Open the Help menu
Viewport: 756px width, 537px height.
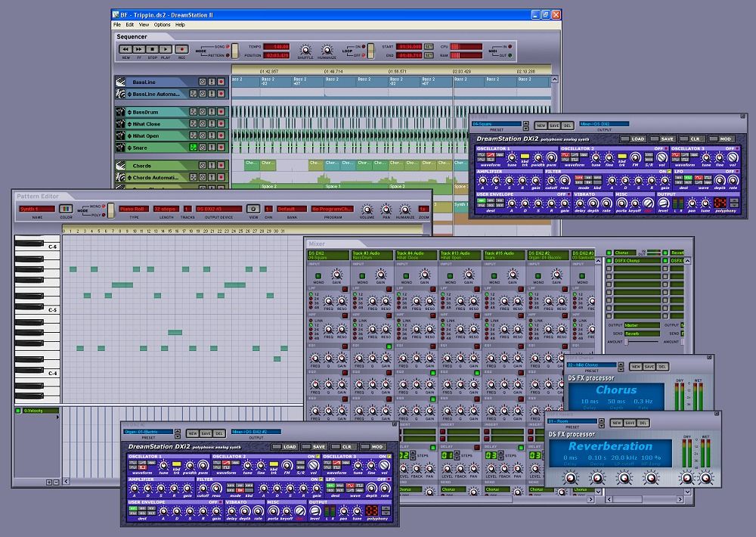[x=180, y=25]
